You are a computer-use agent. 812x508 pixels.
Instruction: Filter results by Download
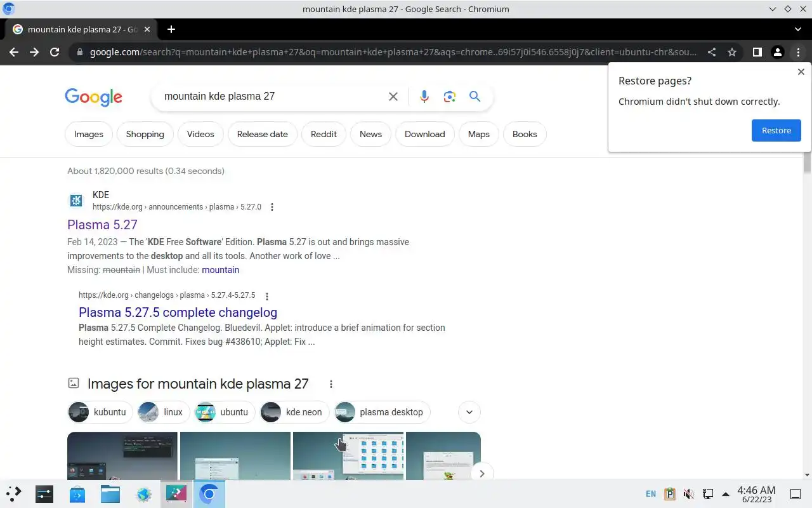[425, 134]
